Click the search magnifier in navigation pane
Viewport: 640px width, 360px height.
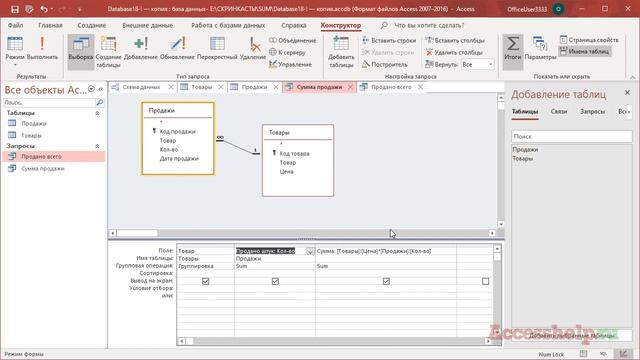tap(99, 102)
